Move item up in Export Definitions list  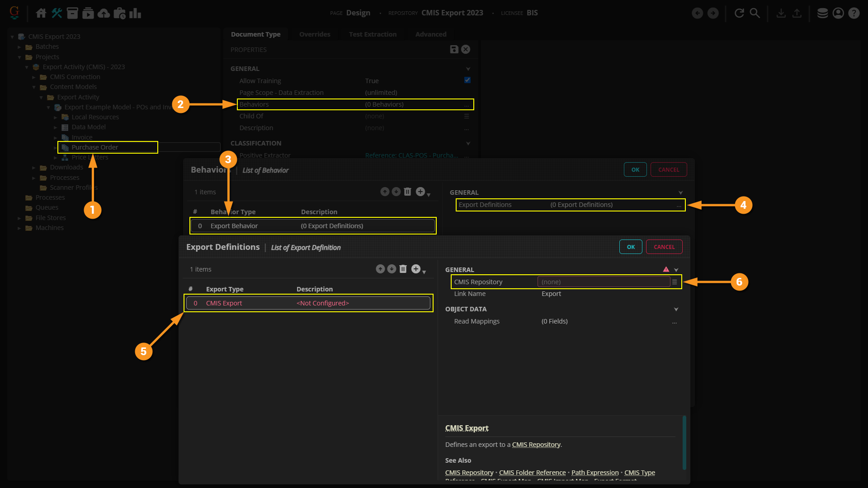(380, 269)
